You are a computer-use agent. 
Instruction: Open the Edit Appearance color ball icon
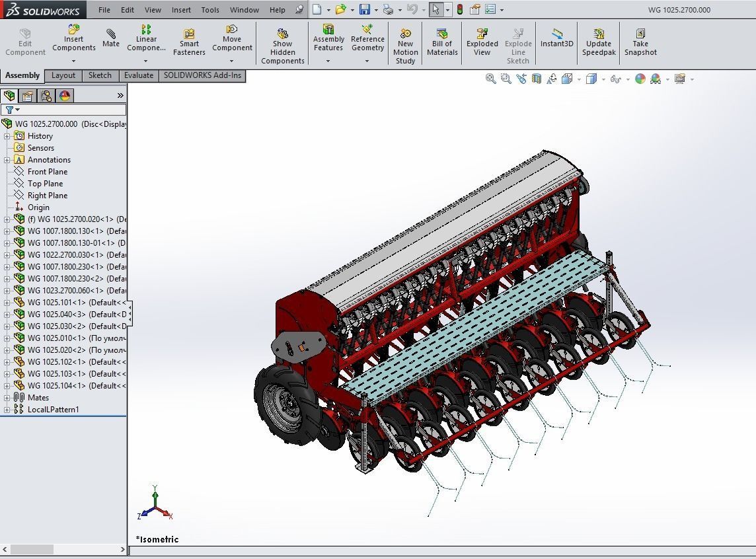click(640, 79)
